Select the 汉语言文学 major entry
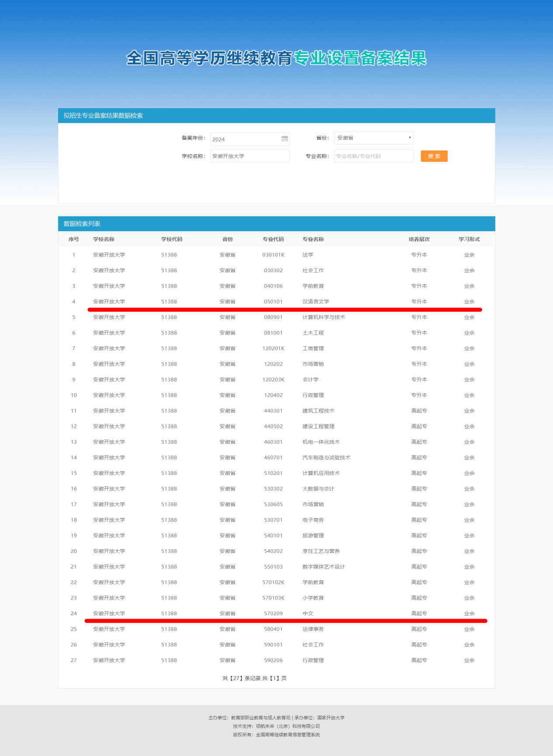553x756 pixels. coord(315,302)
